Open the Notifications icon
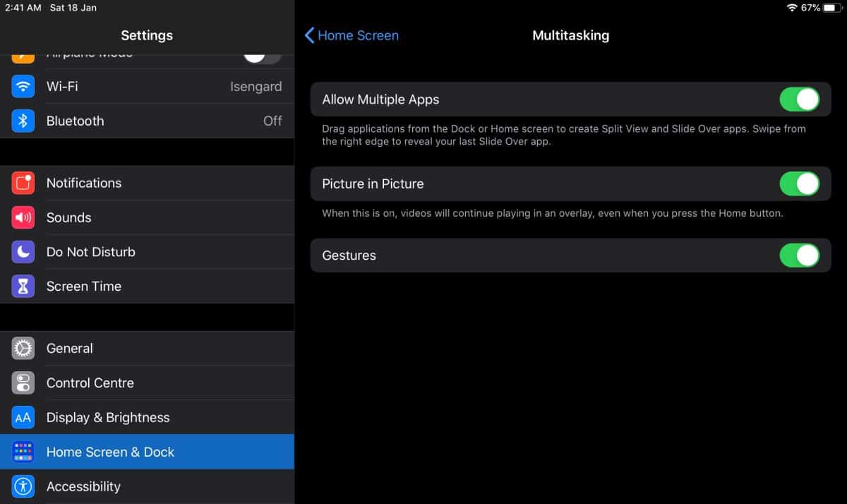The height and width of the screenshot is (504, 847). point(23,184)
